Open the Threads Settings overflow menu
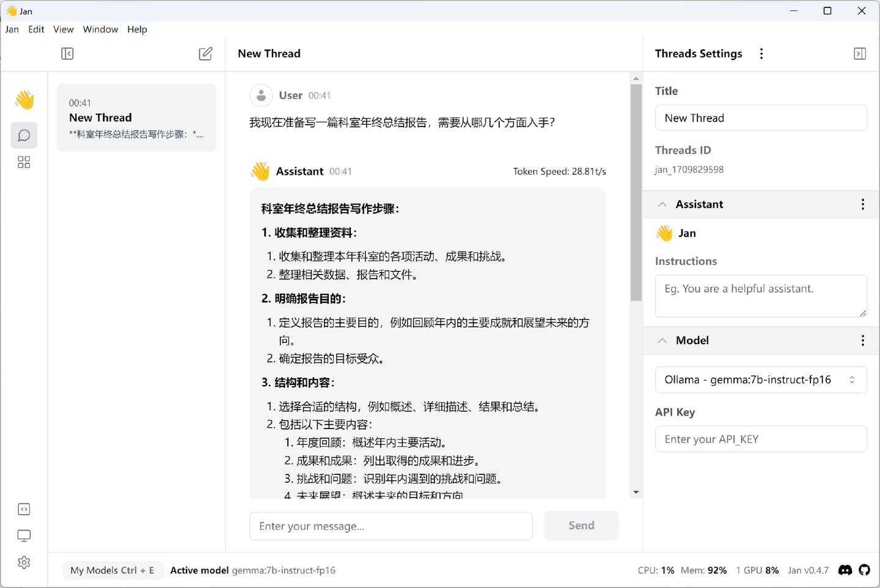This screenshot has height=588, width=880. pos(761,54)
